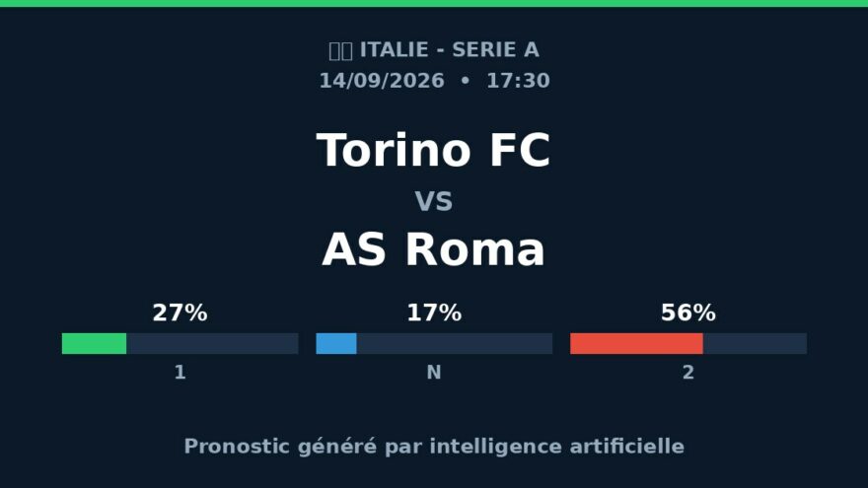Click the Torino FC team name

(433, 150)
